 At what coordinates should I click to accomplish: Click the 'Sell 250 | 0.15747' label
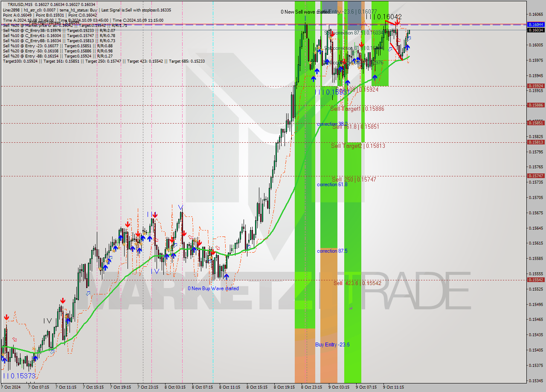pos(354,179)
